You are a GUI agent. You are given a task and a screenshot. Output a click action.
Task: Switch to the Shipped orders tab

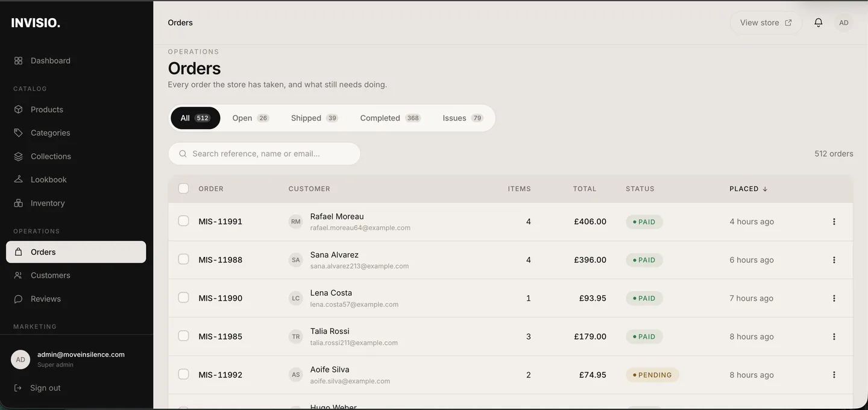pyautogui.click(x=315, y=118)
